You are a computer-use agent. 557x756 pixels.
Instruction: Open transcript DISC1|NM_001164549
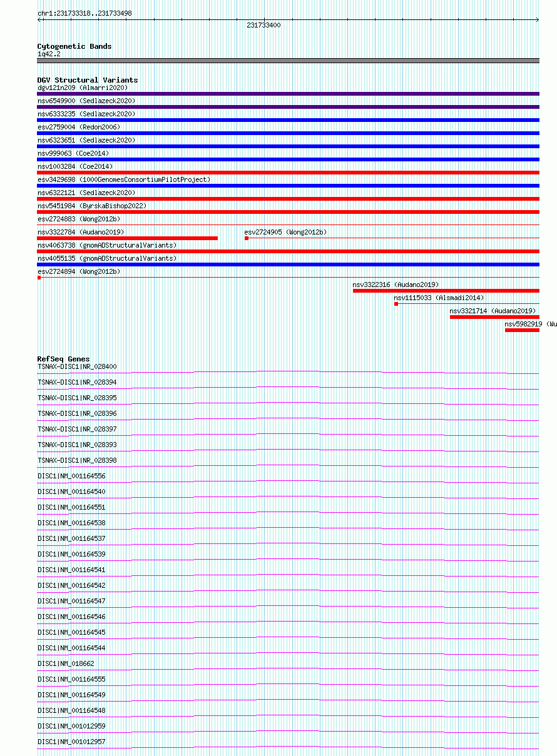(71, 695)
